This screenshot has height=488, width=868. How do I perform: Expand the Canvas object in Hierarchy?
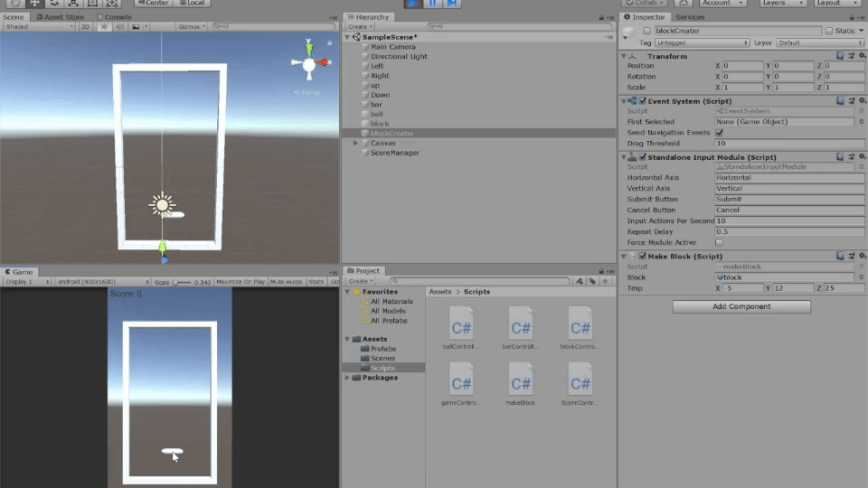356,143
